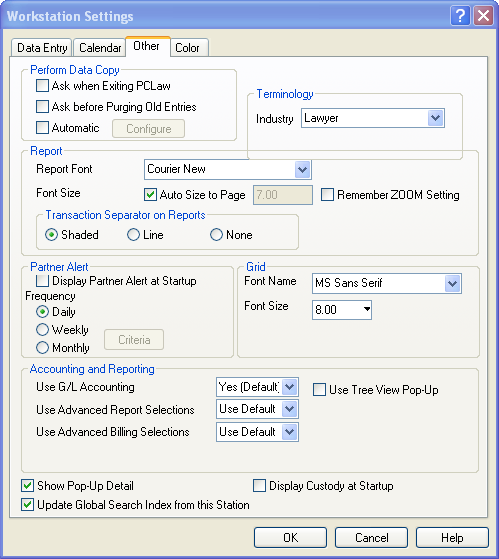The height and width of the screenshot is (559, 499).
Task: Click the Configure button
Action: coord(149,129)
